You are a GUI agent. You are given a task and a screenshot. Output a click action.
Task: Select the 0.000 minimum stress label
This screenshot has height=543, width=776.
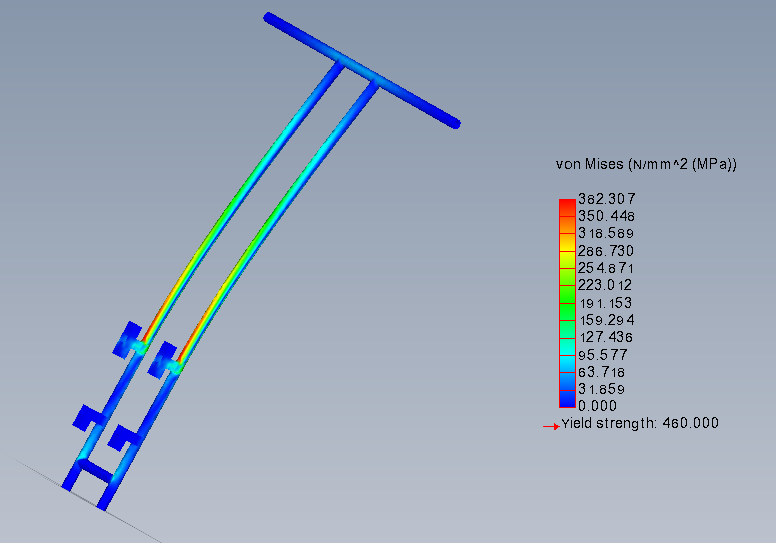pyautogui.click(x=598, y=406)
